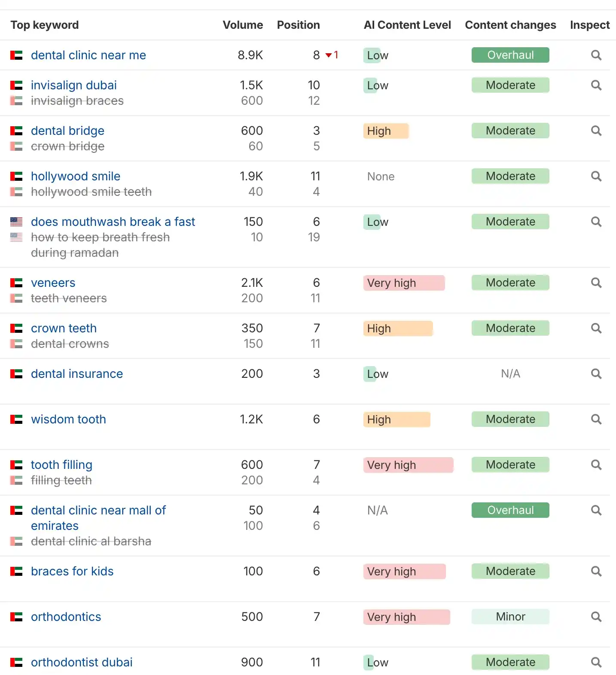The height and width of the screenshot is (675, 616).
Task: Sort table by Position header
Action: (298, 25)
